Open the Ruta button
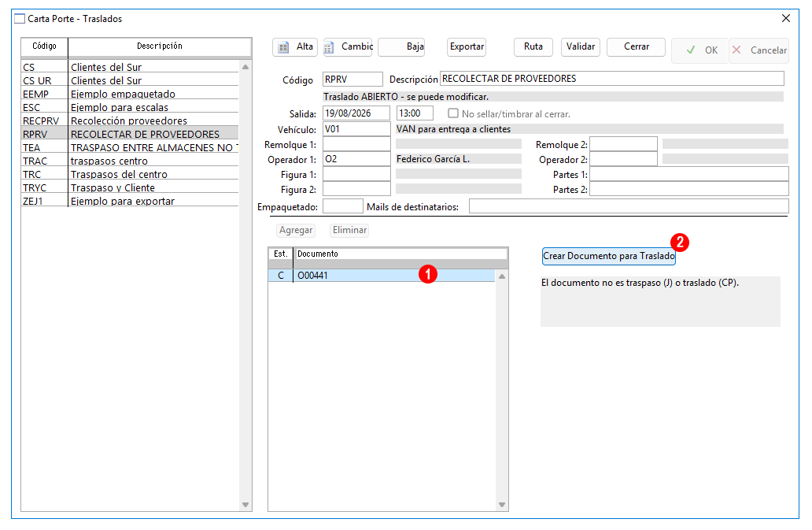This screenshot has height=530, width=812. pyautogui.click(x=533, y=46)
